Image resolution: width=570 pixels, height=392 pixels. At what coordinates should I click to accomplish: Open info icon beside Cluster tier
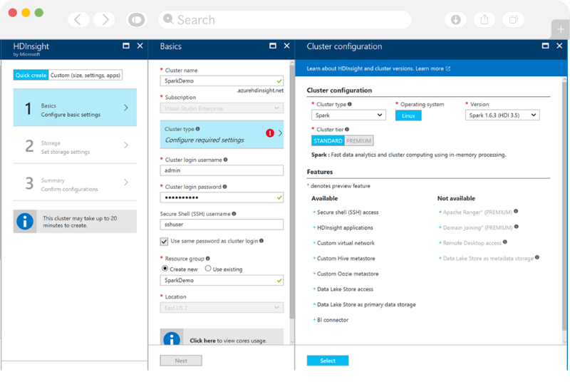tap(347, 129)
